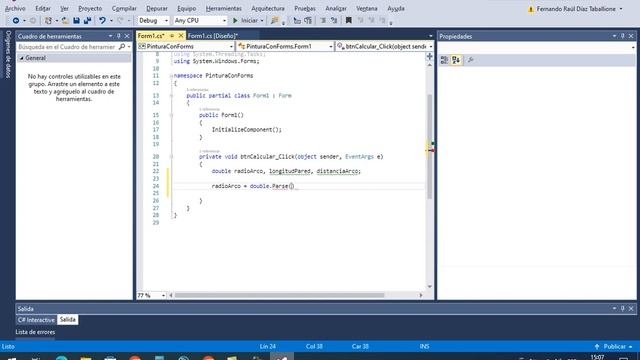This screenshot has width=640, height=360.
Task: Select the Salida tab at the bottom
Action: pyautogui.click(x=67, y=320)
